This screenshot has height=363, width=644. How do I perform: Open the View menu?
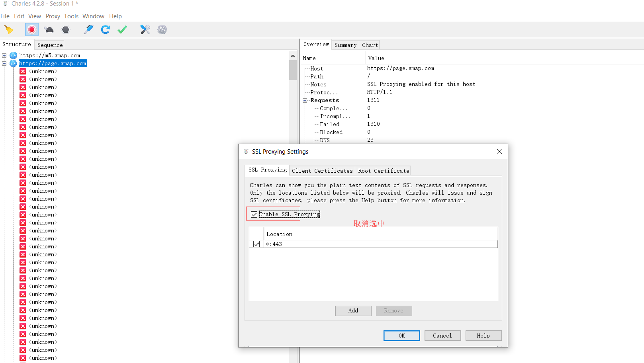[35, 16]
